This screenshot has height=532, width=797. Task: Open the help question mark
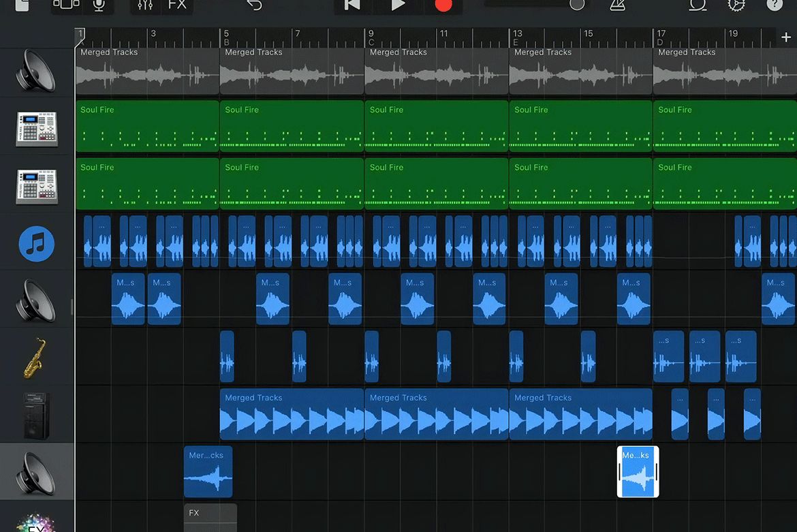[775, 5]
